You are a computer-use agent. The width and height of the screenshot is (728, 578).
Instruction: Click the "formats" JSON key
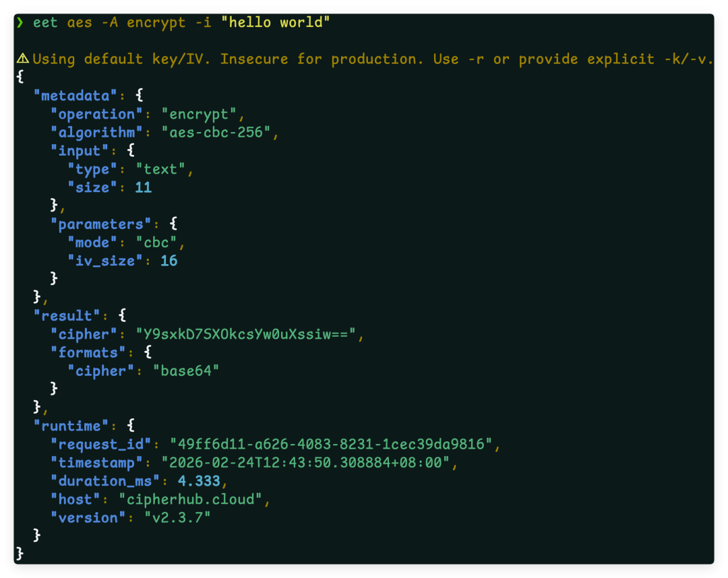(x=88, y=352)
